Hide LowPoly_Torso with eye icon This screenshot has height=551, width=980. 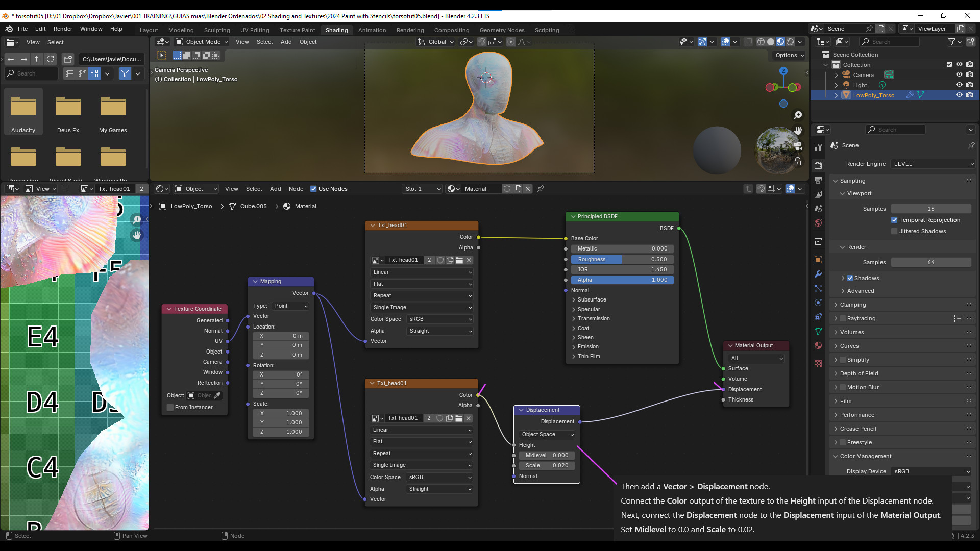(959, 95)
